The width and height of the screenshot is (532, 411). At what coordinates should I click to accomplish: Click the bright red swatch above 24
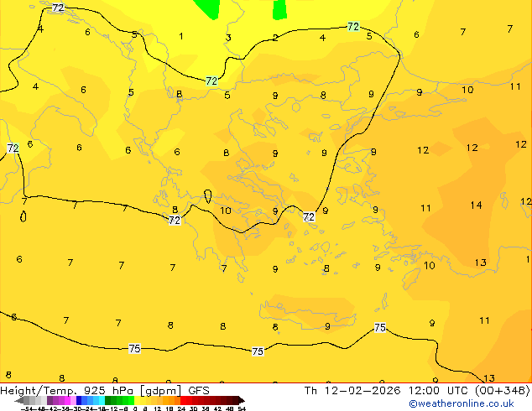click(183, 400)
